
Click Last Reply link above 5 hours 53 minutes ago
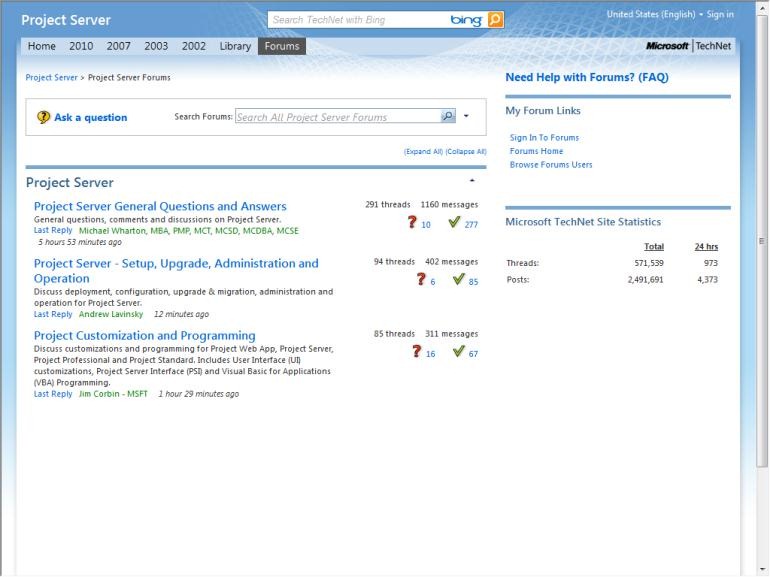pyautogui.click(x=53, y=230)
